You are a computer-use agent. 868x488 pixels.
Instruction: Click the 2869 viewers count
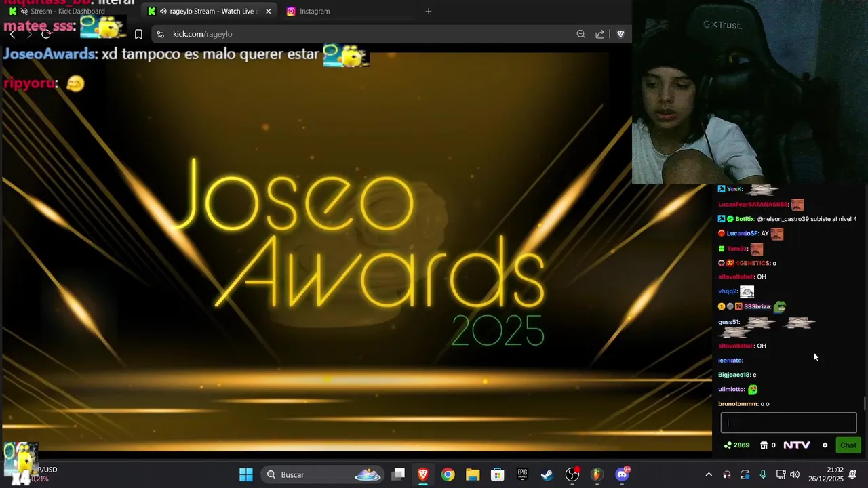[x=736, y=445]
